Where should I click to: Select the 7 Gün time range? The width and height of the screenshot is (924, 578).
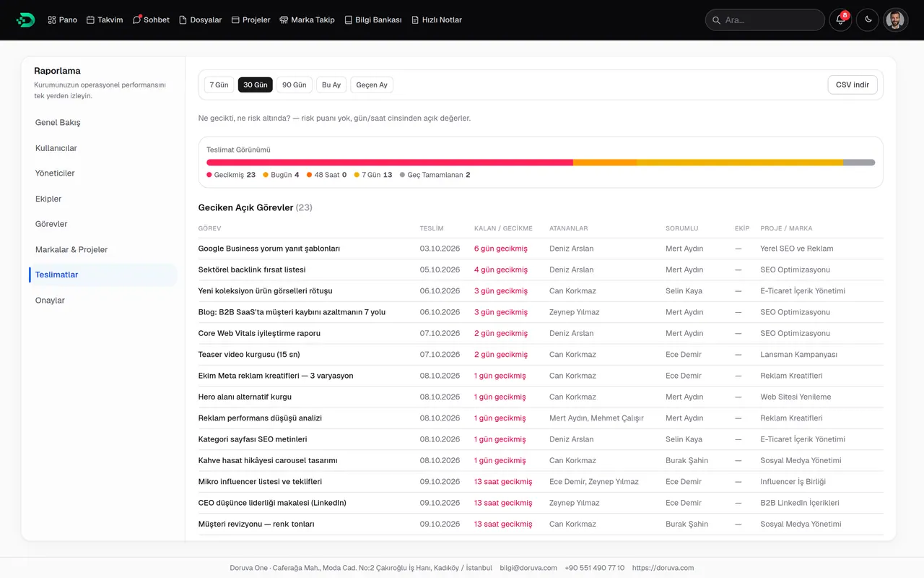(219, 85)
